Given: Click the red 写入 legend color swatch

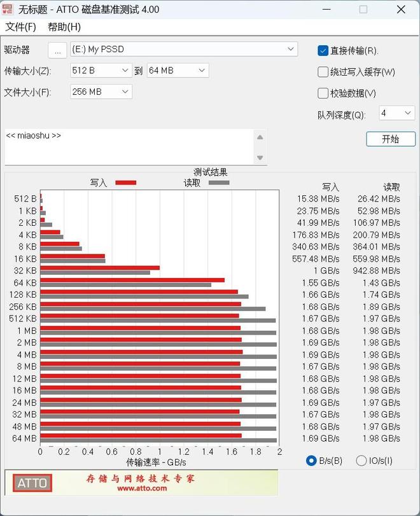Looking at the screenshot, I should 125,183.
